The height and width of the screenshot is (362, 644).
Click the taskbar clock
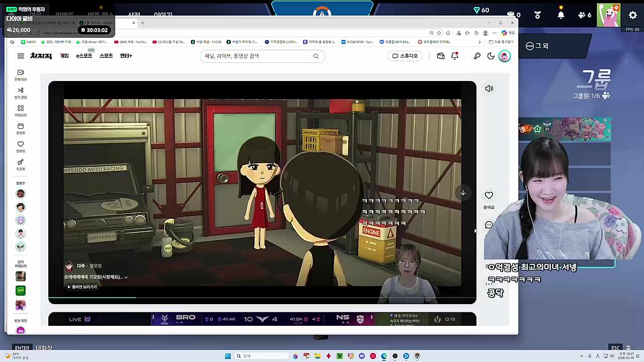coord(625,356)
